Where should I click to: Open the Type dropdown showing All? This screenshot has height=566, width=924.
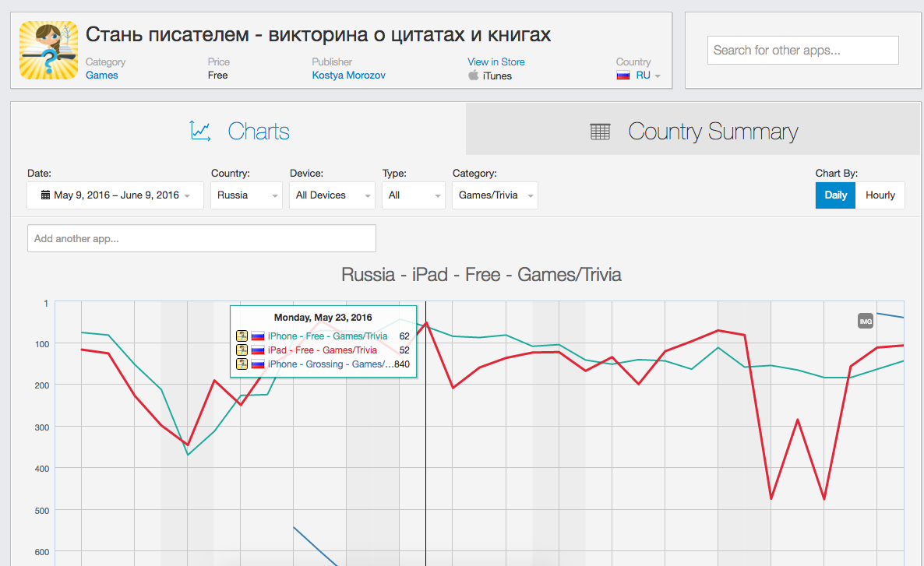(x=413, y=195)
